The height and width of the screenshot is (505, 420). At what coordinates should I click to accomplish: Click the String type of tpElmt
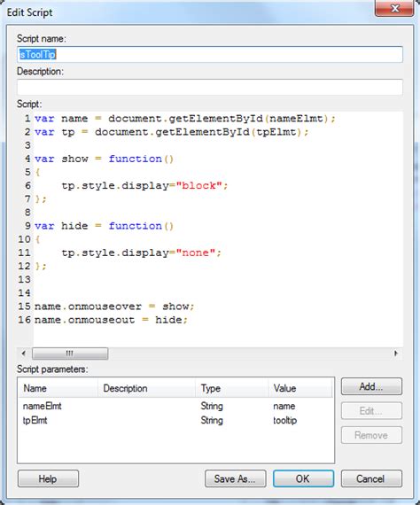[212, 420]
